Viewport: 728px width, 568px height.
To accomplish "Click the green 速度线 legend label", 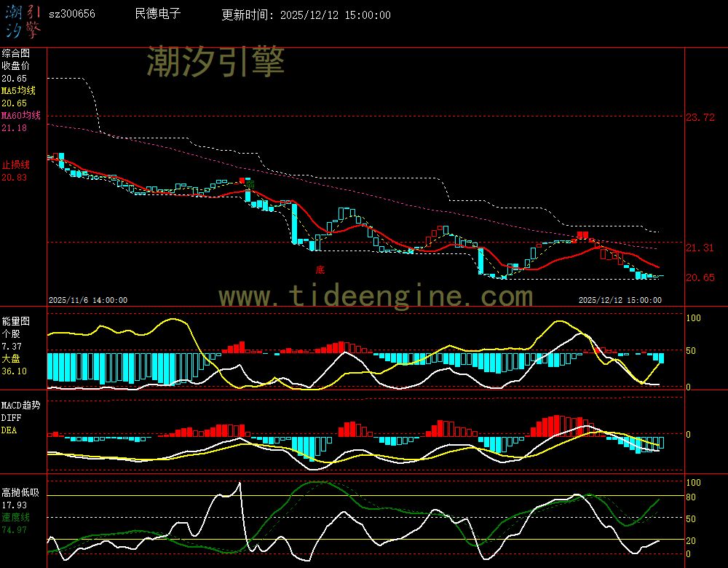I will [15, 517].
